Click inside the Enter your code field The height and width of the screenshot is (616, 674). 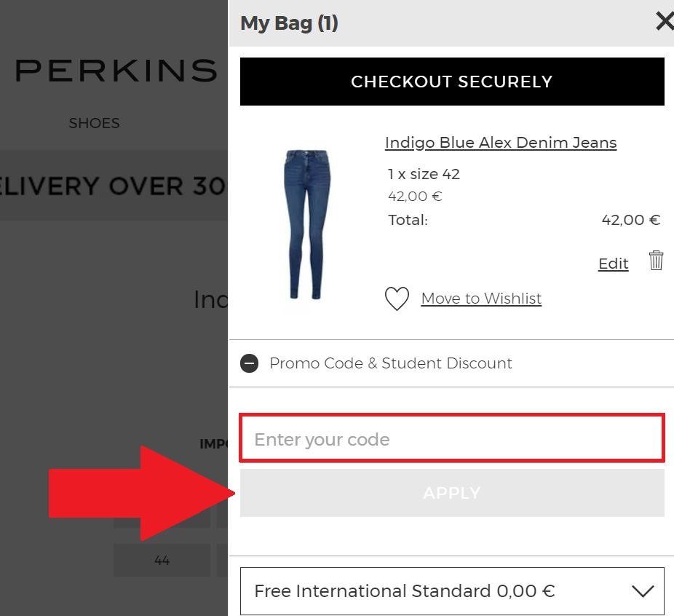click(x=451, y=439)
